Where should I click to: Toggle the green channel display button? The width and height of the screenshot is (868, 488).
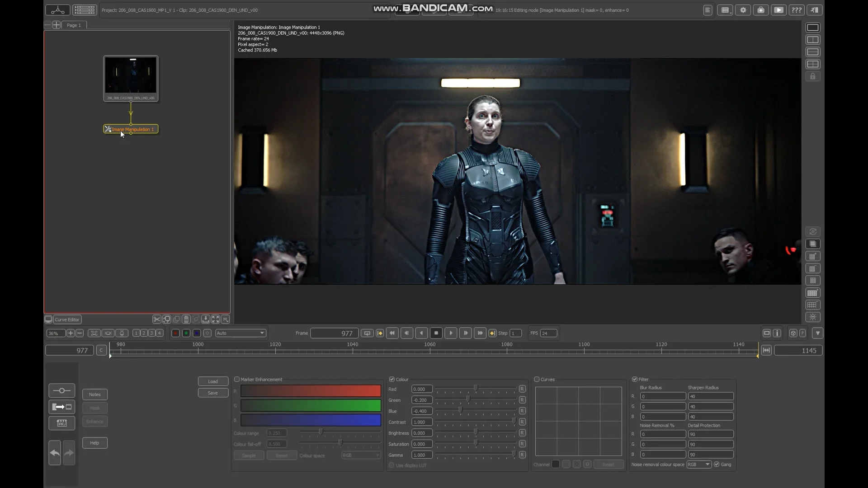point(186,333)
